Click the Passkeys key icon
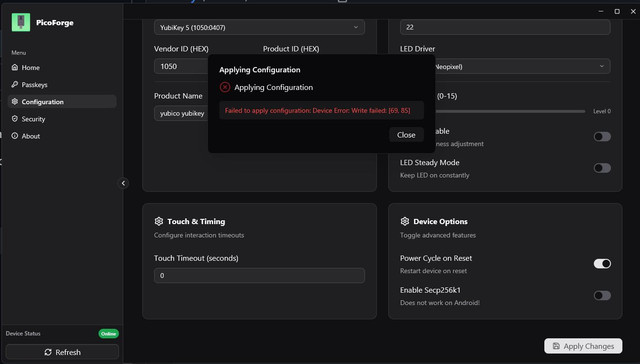Screen dimensions: 640x364 coord(15,84)
